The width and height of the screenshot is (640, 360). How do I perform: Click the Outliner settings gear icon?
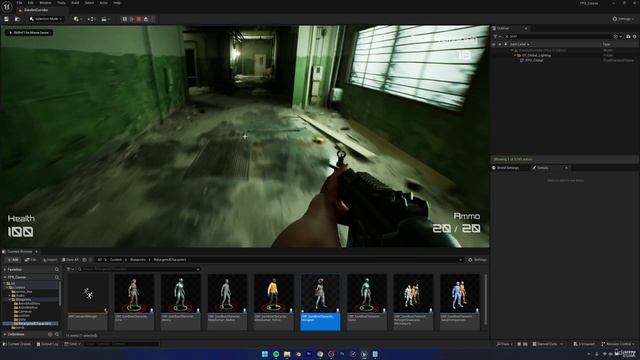coord(634,36)
